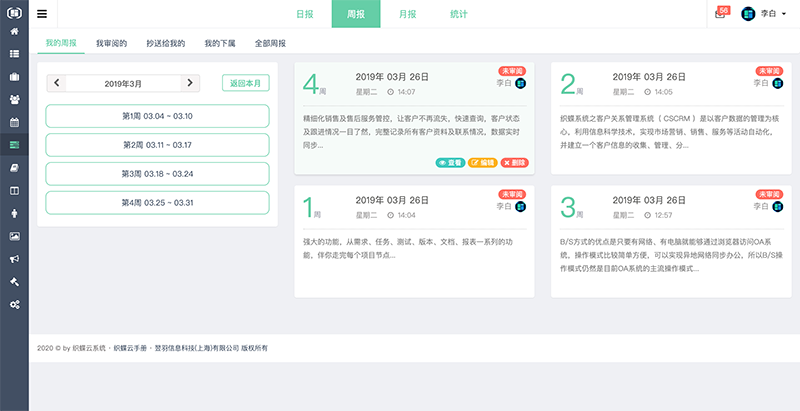Switch to 统计 tab
This screenshot has height=411, width=800.
click(x=458, y=14)
